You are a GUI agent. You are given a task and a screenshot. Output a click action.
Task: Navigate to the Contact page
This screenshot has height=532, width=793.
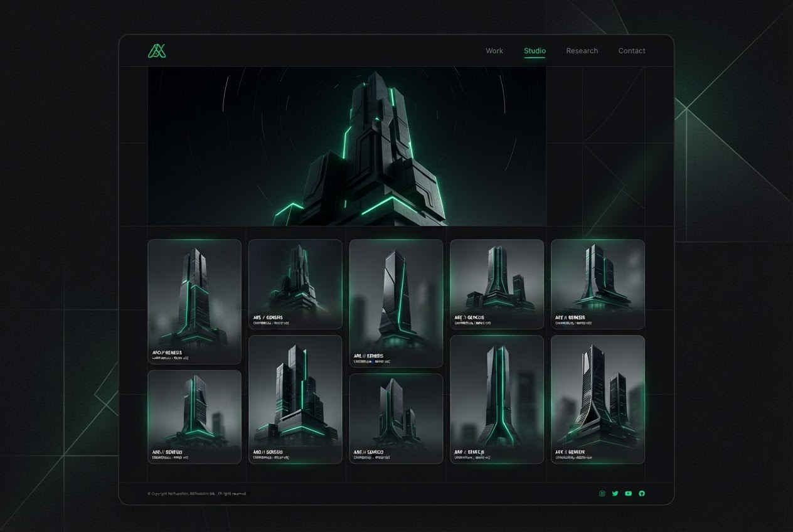[x=632, y=51]
